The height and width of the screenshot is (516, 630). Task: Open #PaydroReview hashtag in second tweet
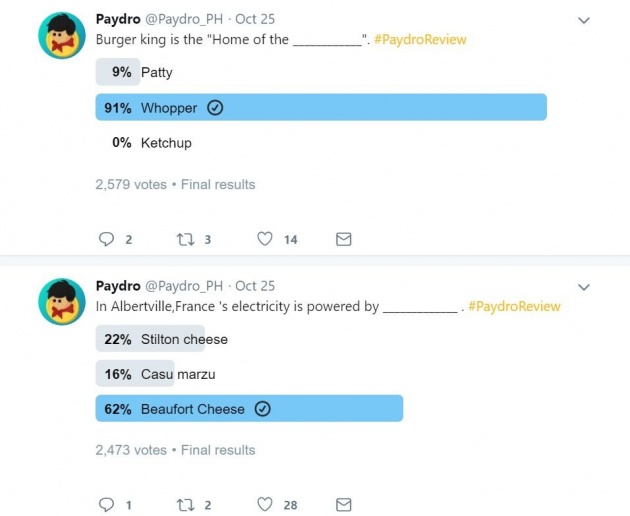tap(514, 306)
